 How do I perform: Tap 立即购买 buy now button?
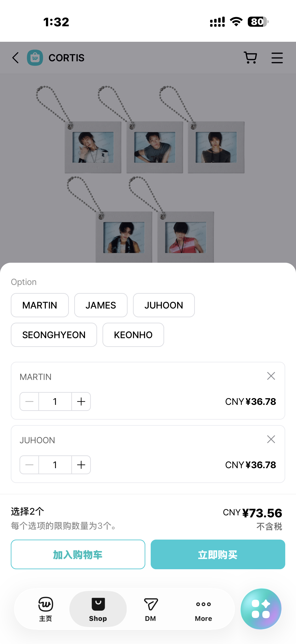pos(218,554)
